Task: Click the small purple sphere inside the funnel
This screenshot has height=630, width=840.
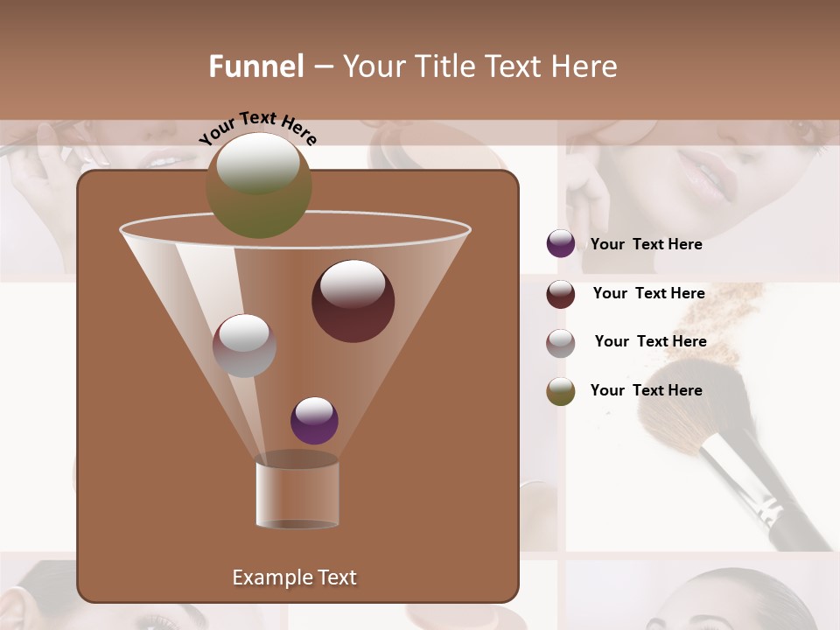Action: [314, 421]
